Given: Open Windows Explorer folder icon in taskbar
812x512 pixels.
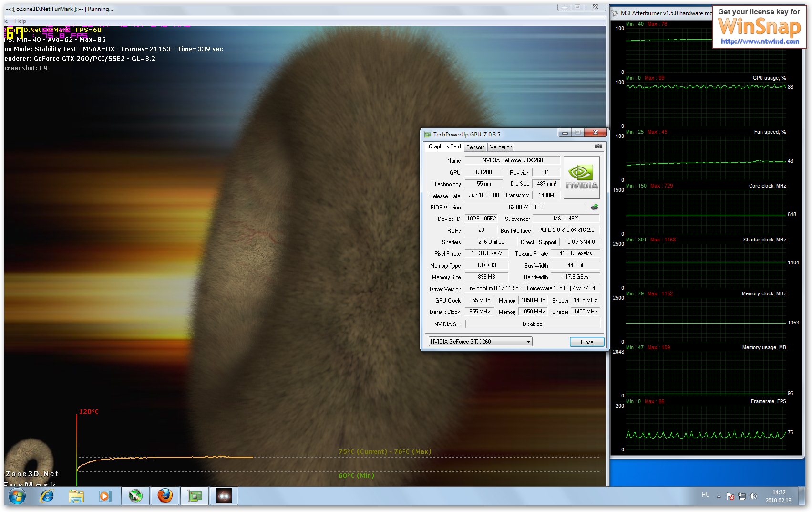Looking at the screenshot, I should tap(76, 496).
